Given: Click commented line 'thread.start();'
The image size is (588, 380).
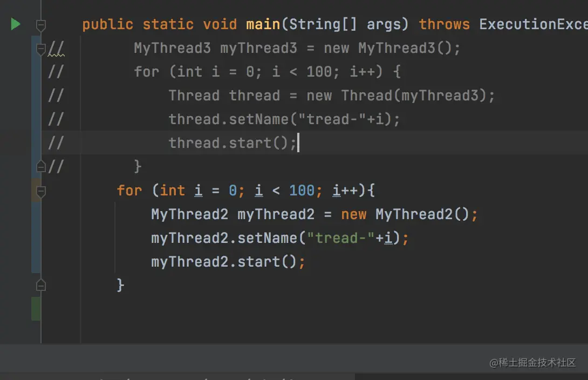Looking at the screenshot, I should click(x=233, y=143).
